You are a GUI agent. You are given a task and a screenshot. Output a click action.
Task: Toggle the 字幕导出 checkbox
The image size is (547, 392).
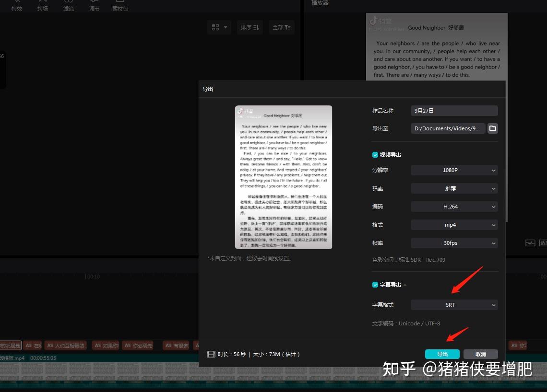pos(375,285)
